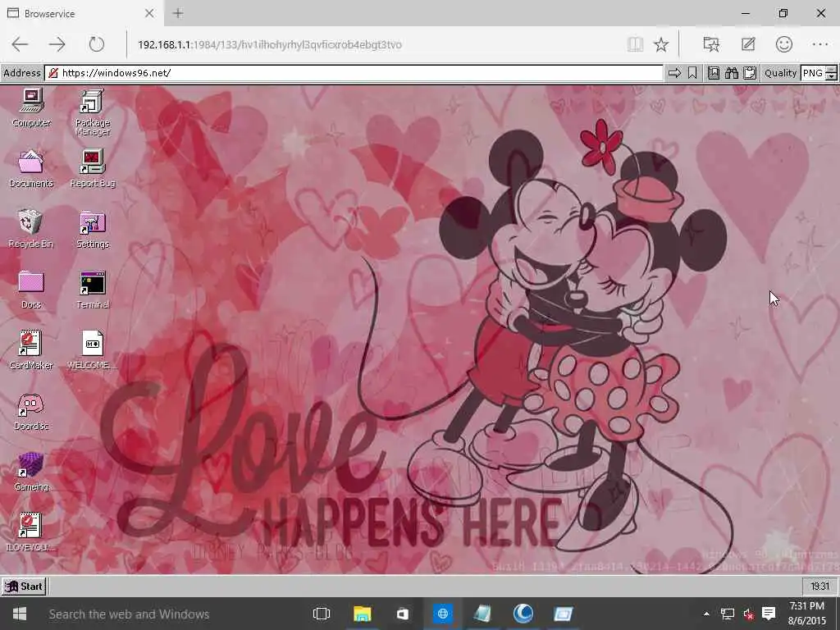This screenshot has height=630, width=840.
Task: Refresh the page with reload button
Action: (97, 44)
